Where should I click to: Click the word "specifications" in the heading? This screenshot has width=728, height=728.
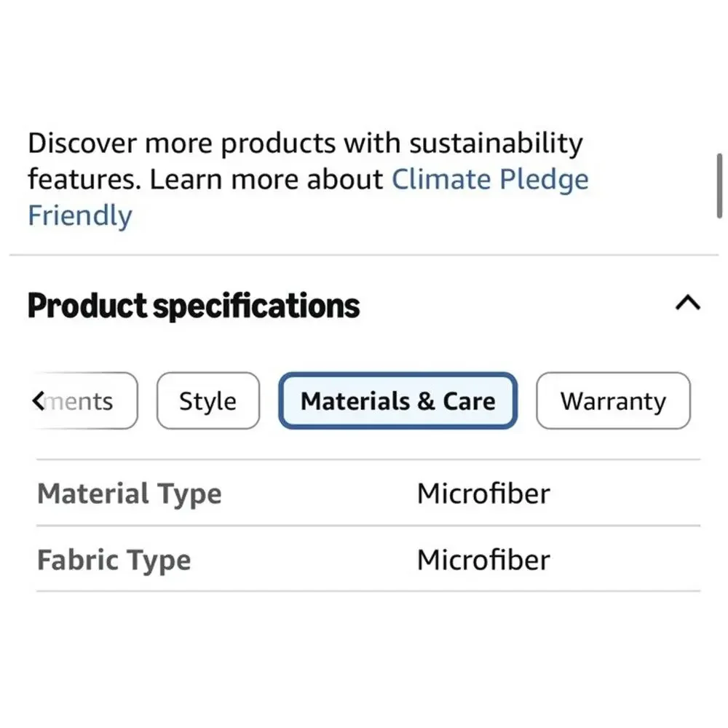[x=256, y=306]
